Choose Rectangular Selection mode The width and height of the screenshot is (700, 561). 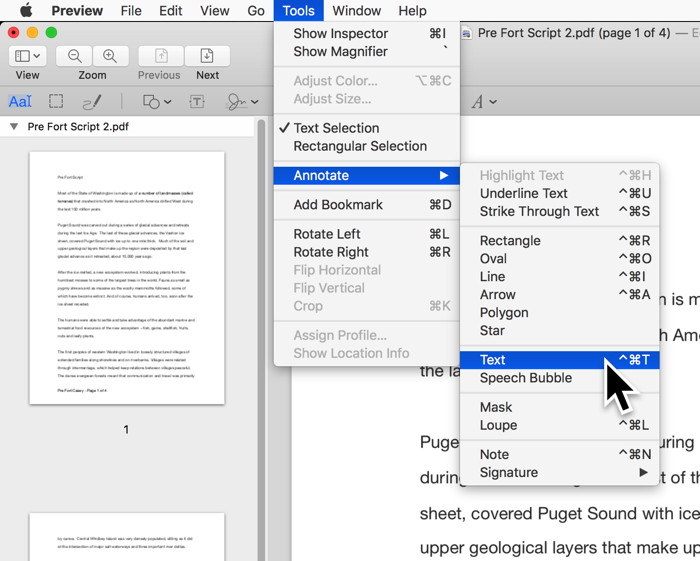click(367, 146)
